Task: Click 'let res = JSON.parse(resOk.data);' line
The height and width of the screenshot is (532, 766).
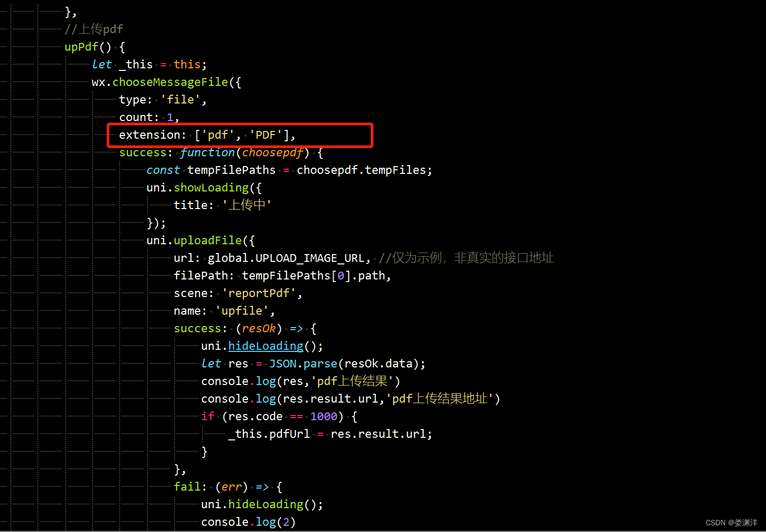Action: click(313, 363)
